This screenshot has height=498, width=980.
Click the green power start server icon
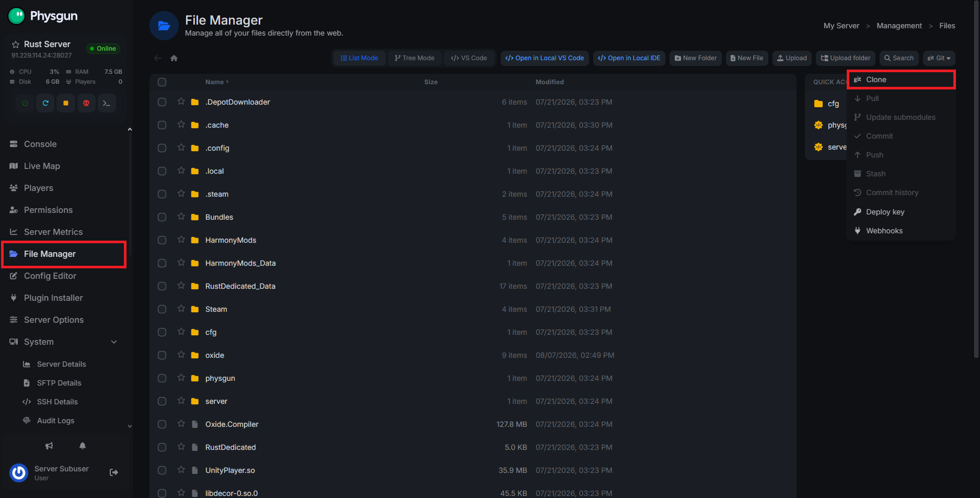[25, 103]
